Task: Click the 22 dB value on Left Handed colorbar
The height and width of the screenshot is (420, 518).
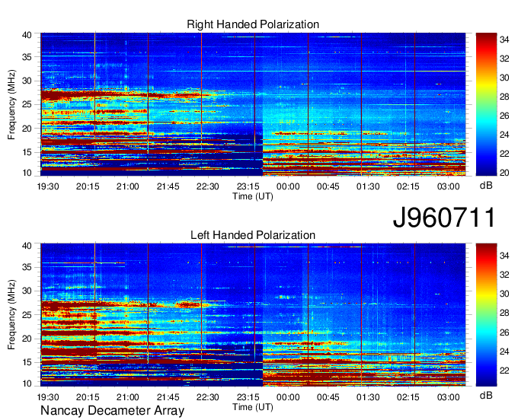Action: click(504, 371)
